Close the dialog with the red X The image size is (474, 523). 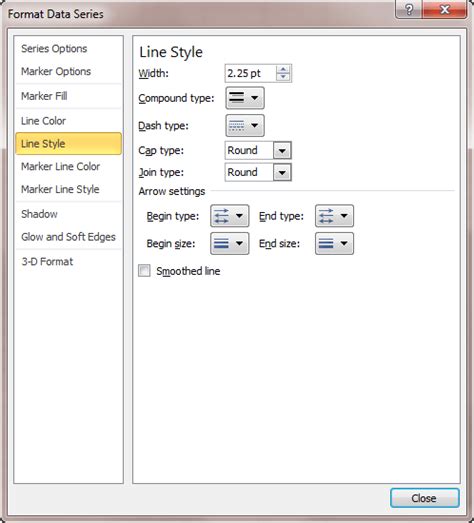point(444,9)
